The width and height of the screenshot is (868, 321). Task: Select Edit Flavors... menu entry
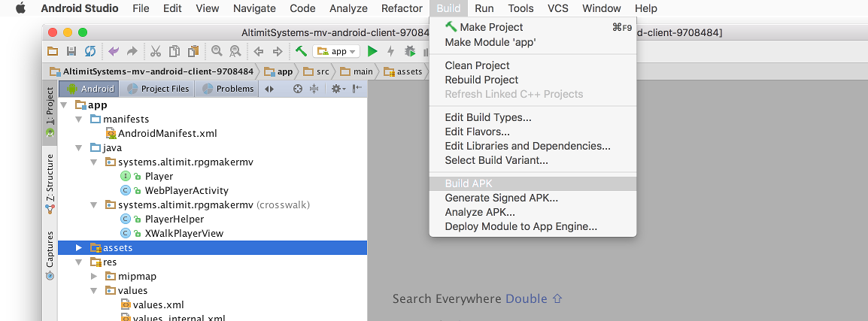click(x=533, y=132)
